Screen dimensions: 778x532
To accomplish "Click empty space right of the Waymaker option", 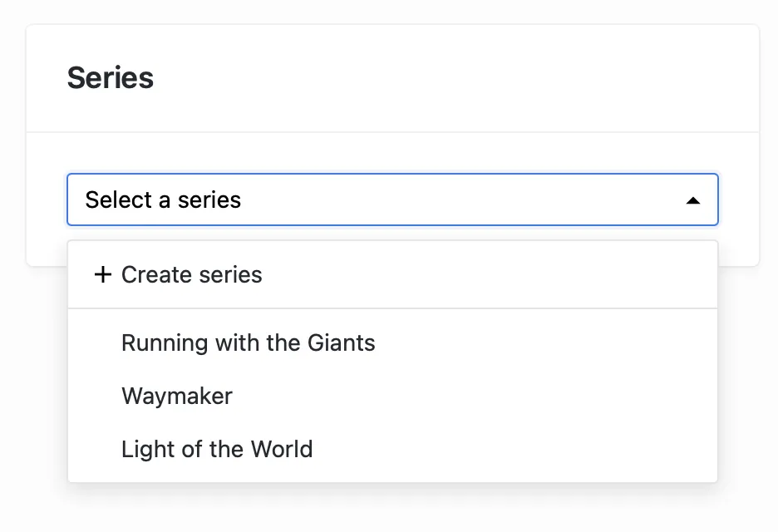I will 499,396.
